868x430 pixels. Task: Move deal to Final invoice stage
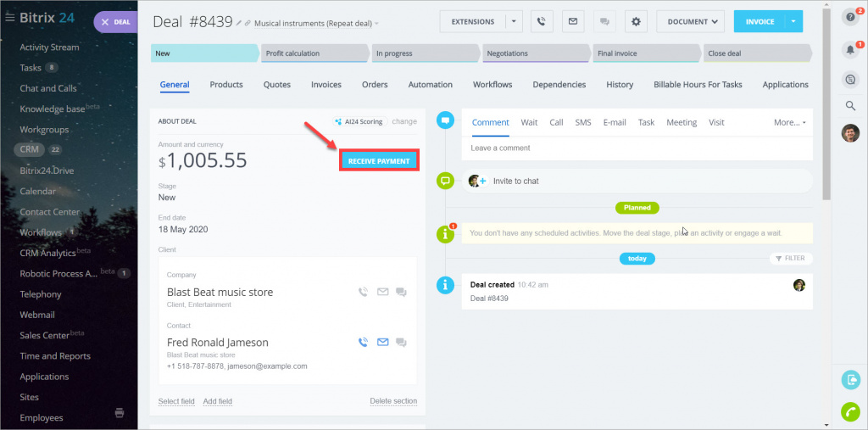point(647,53)
